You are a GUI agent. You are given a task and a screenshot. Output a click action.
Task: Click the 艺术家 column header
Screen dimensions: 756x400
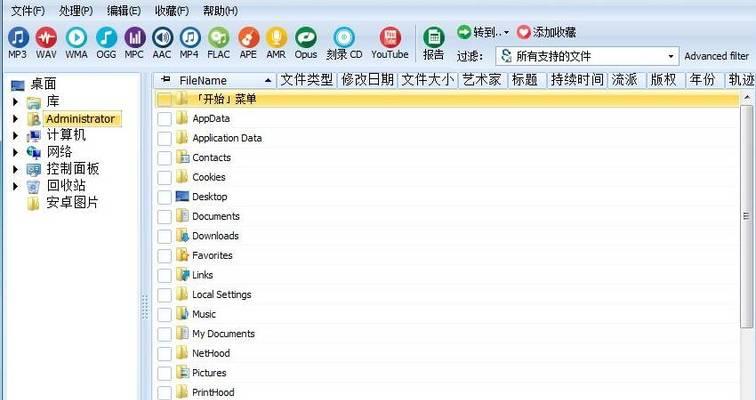tap(482, 80)
